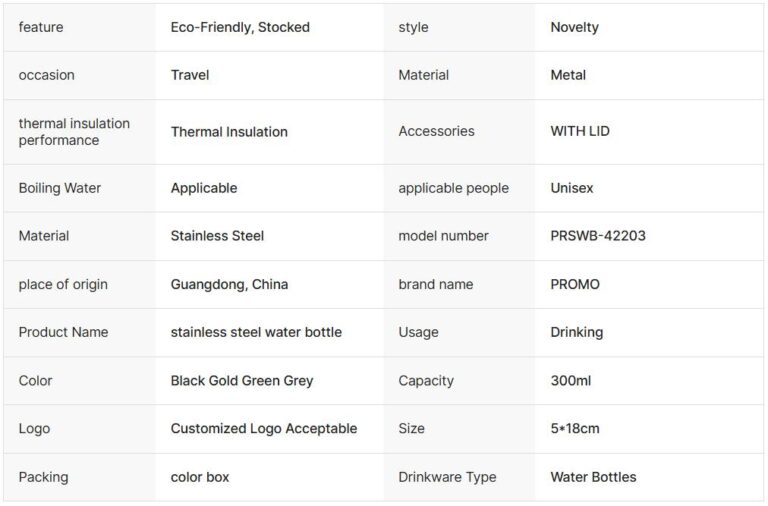Click the 5*18cm size value
The image size is (768, 506).
(575, 428)
